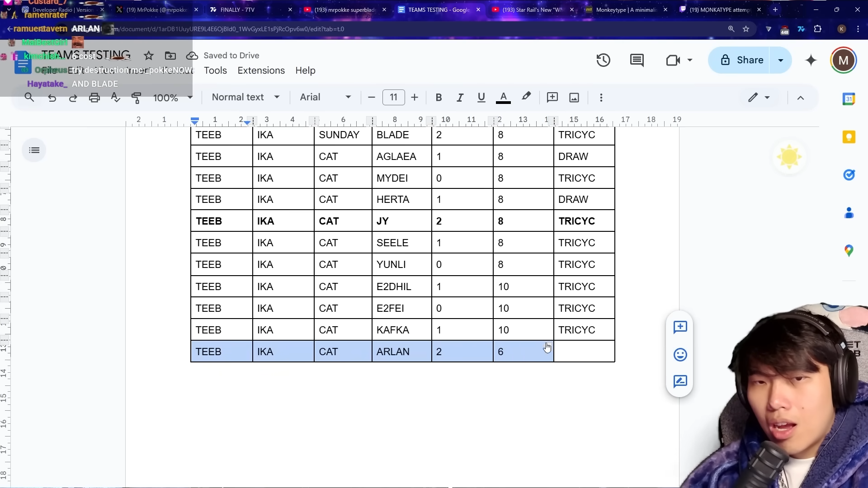Open the Help menu
The image size is (868, 488).
[x=305, y=70]
